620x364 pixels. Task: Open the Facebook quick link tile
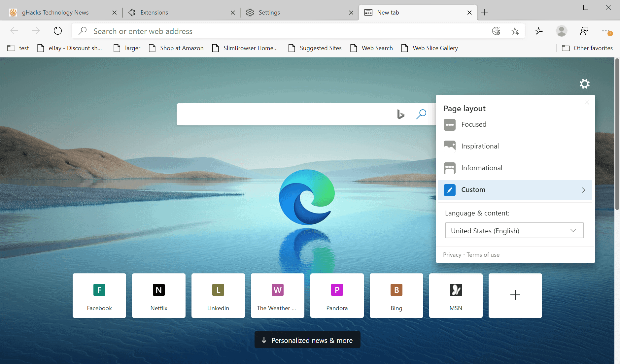tap(99, 296)
